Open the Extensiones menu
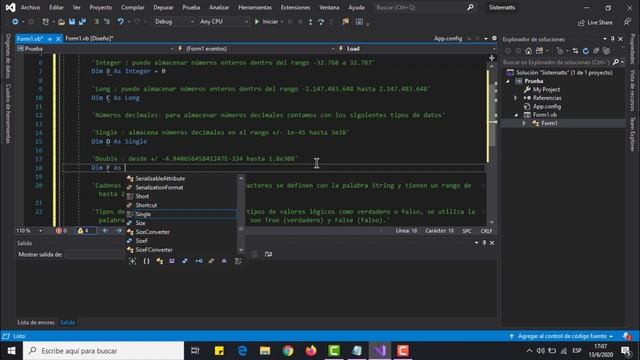Viewport: 640px width, 360px height. coord(296,7)
